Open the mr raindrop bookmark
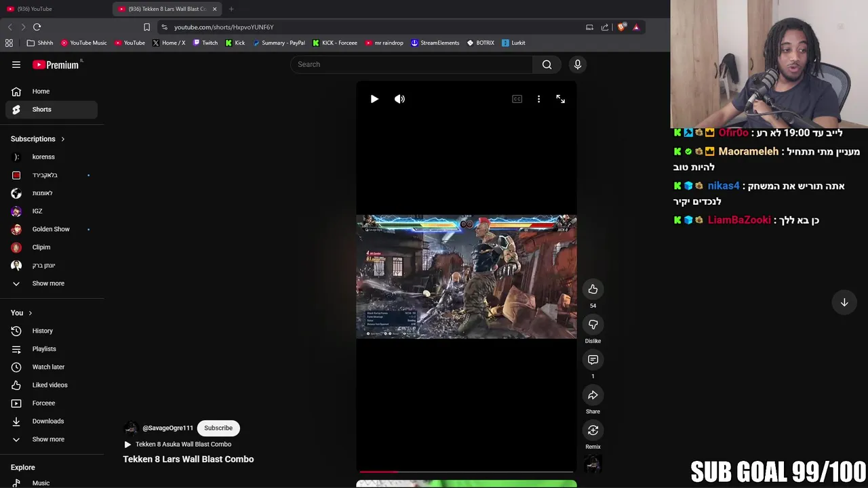Viewport: 868px width, 488px height. (x=384, y=43)
